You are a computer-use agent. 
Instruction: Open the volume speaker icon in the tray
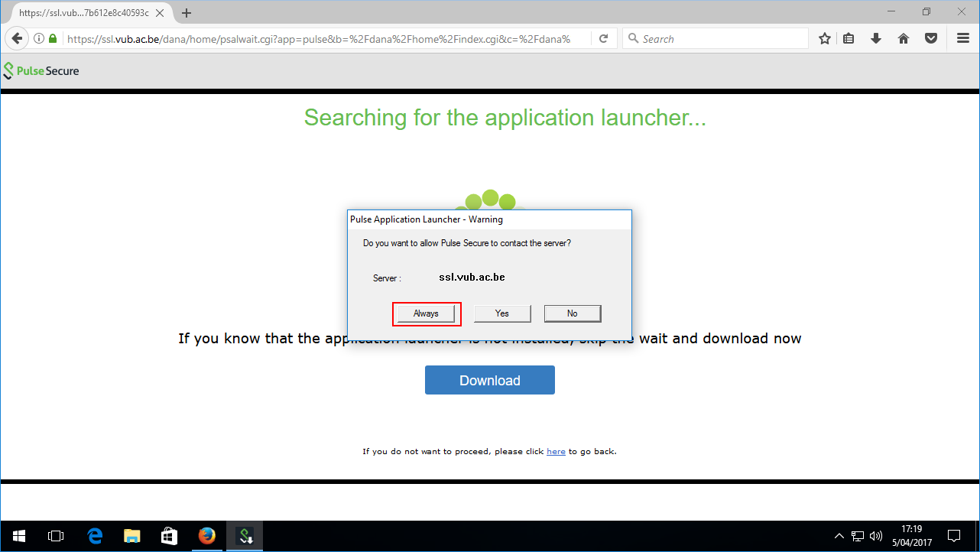tap(876, 536)
